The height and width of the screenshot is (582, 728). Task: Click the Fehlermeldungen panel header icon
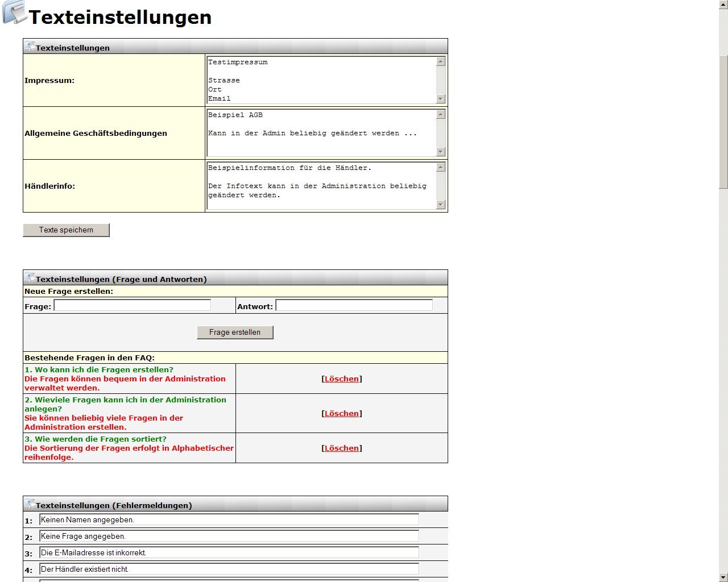30,504
